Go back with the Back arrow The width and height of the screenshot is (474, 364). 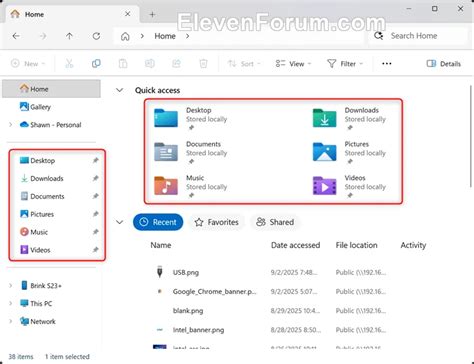click(x=16, y=36)
